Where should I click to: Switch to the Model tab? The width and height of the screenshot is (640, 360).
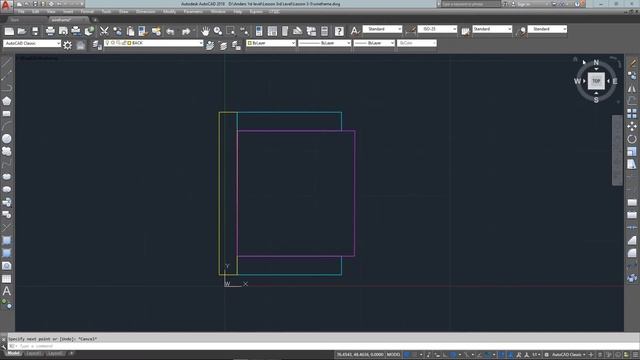(x=13, y=353)
